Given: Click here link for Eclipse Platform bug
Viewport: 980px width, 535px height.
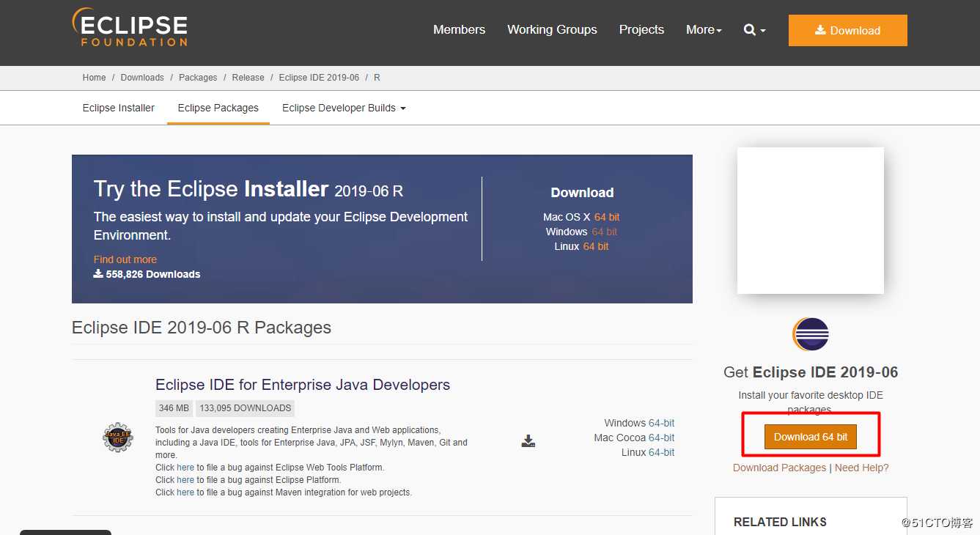Looking at the screenshot, I should (x=185, y=480).
